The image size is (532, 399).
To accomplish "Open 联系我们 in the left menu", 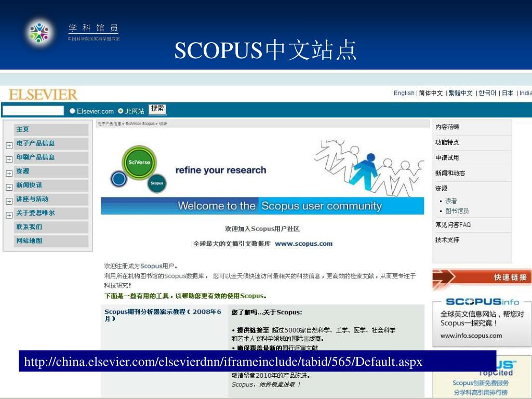I will tap(51, 227).
